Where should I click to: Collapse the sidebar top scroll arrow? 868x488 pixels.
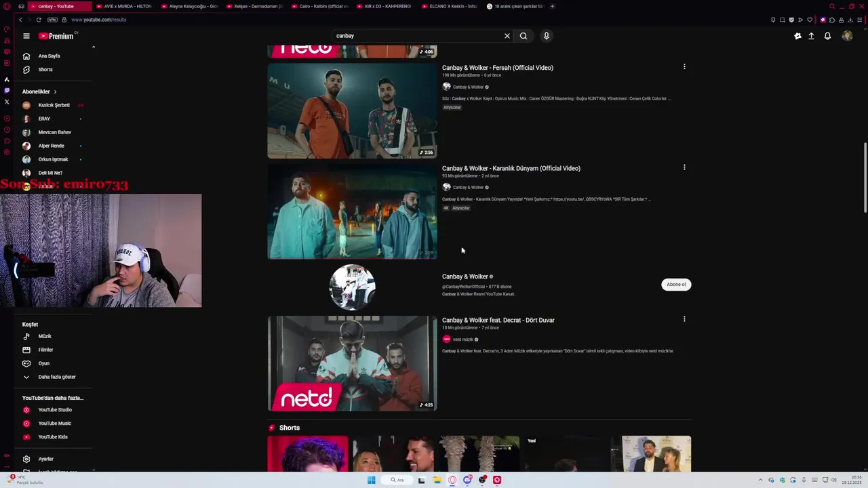coord(94,47)
